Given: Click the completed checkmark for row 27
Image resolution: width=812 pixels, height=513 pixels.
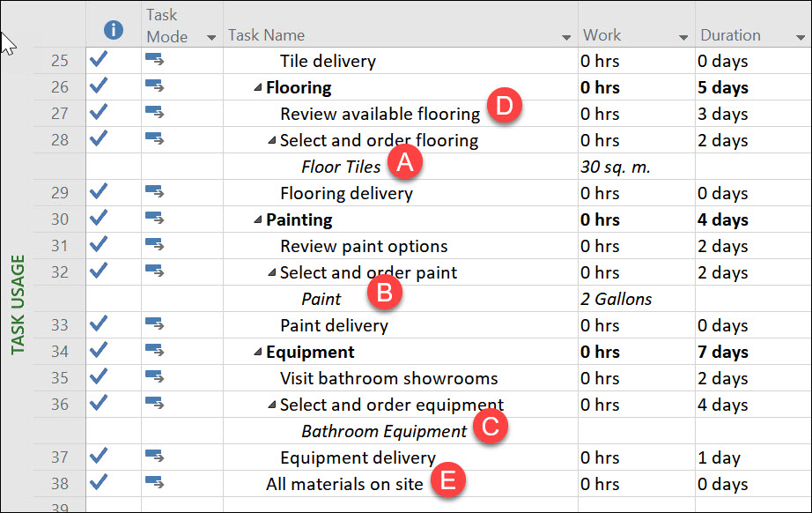Looking at the screenshot, I should pyautogui.click(x=99, y=112).
